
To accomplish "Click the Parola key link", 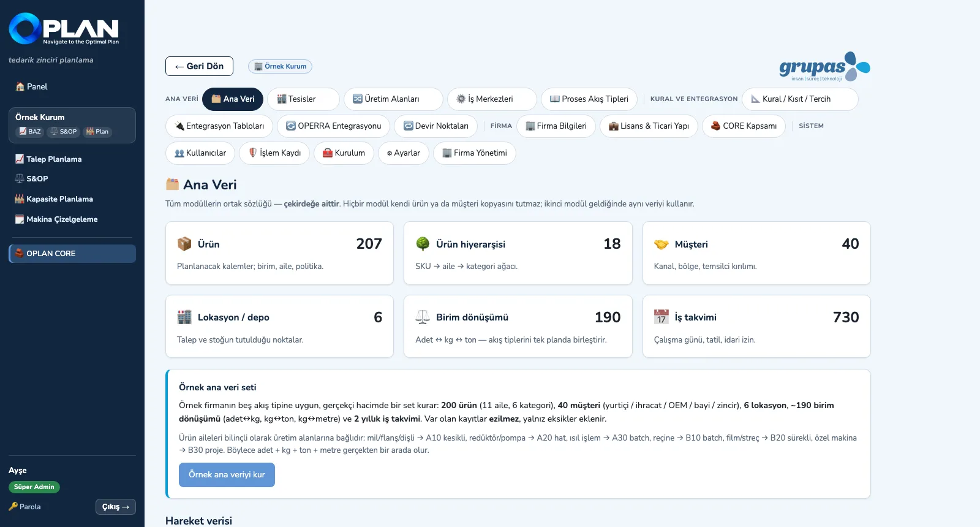I will click(25, 507).
